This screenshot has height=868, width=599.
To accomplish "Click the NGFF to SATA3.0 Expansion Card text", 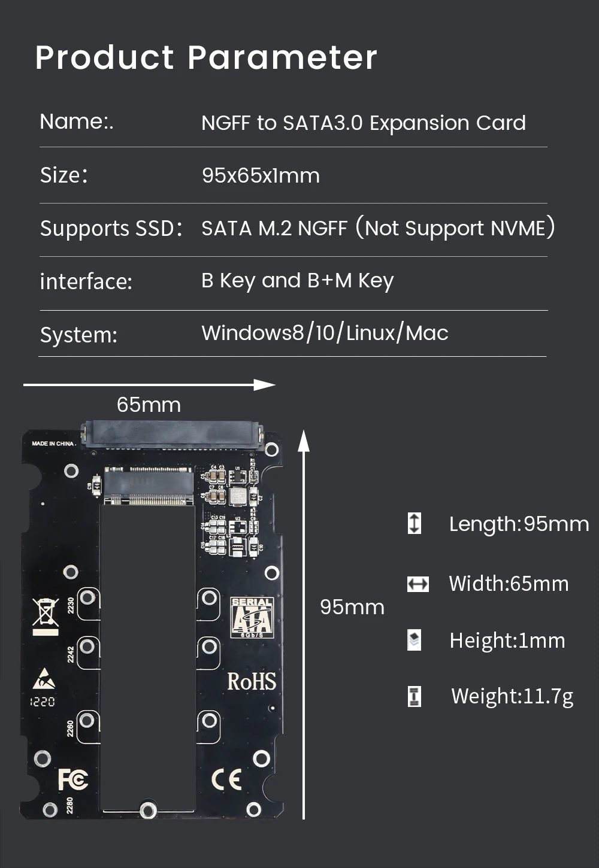I will pos(364,123).
